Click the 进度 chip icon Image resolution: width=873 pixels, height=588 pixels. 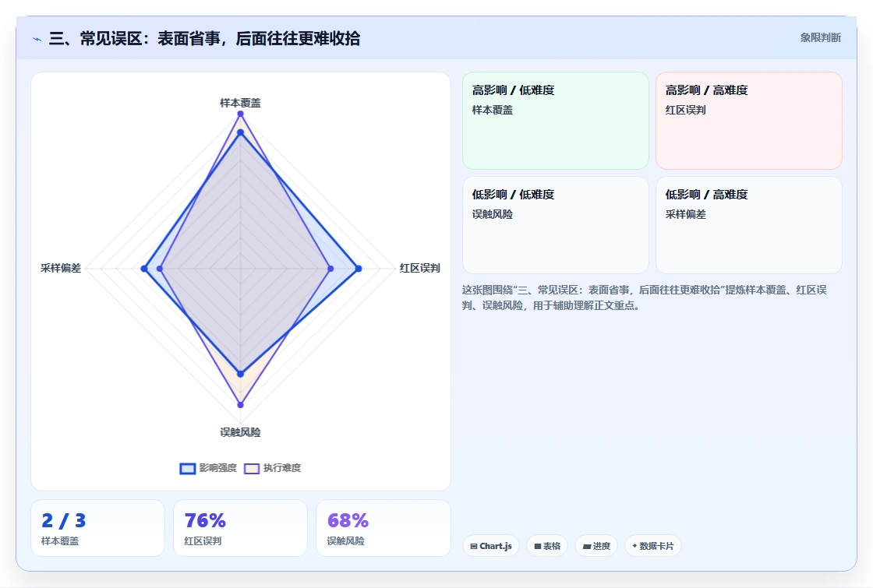coord(587,546)
